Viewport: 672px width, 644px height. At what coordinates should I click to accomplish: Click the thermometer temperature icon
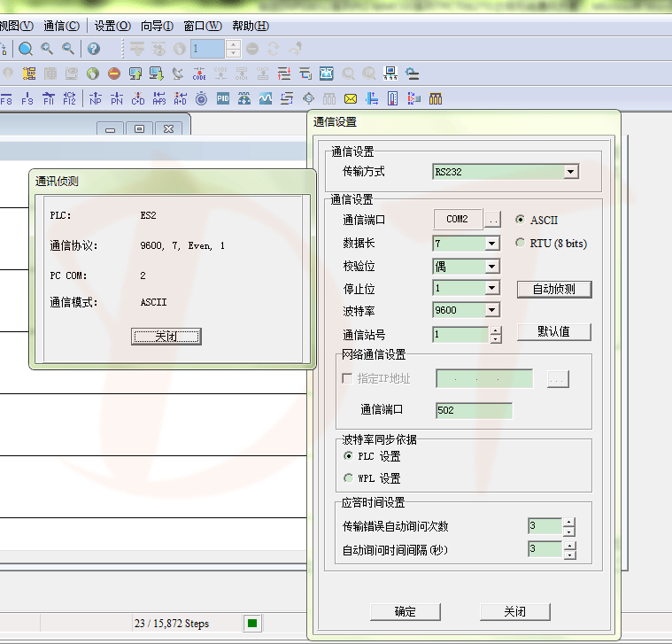tap(392, 98)
